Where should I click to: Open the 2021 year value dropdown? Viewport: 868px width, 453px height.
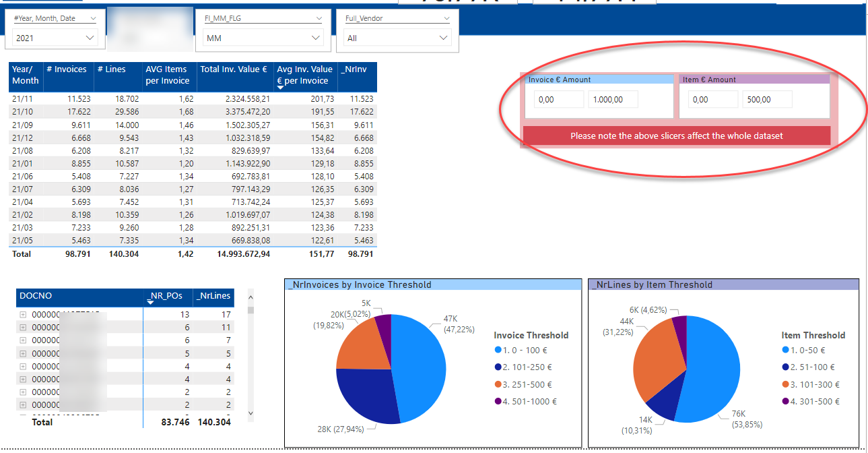click(x=55, y=38)
